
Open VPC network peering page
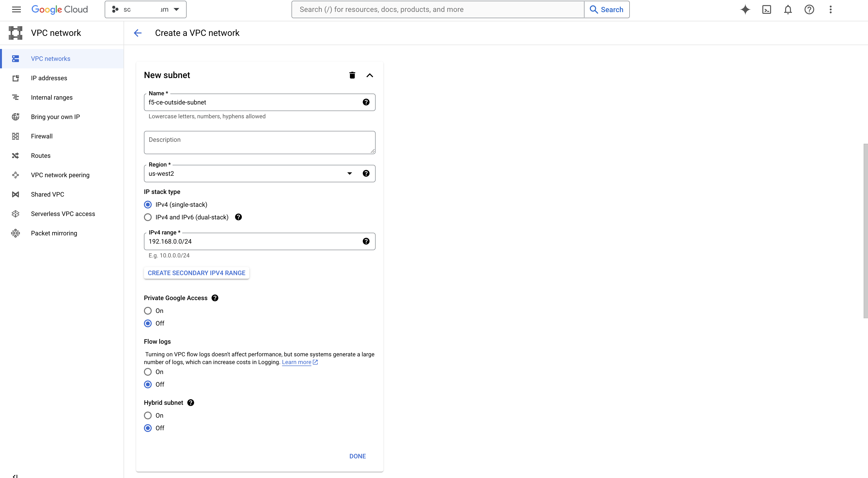pyautogui.click(x=60, y=175)
